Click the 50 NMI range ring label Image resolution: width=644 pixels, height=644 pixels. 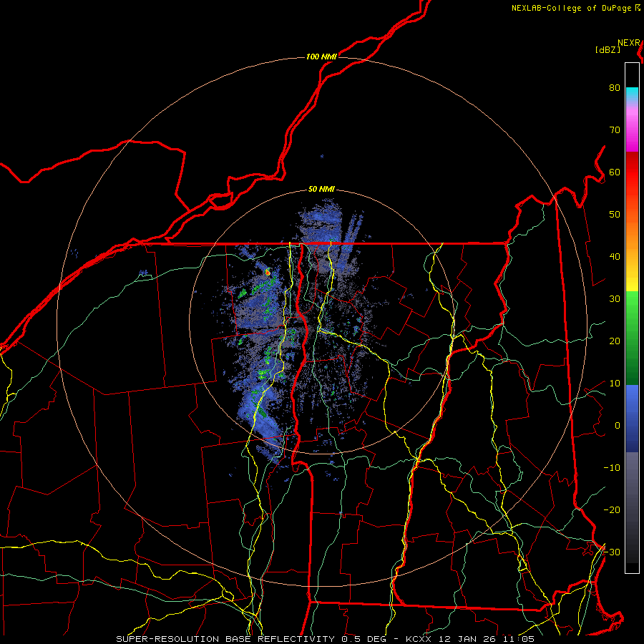(x=321, y=190)
